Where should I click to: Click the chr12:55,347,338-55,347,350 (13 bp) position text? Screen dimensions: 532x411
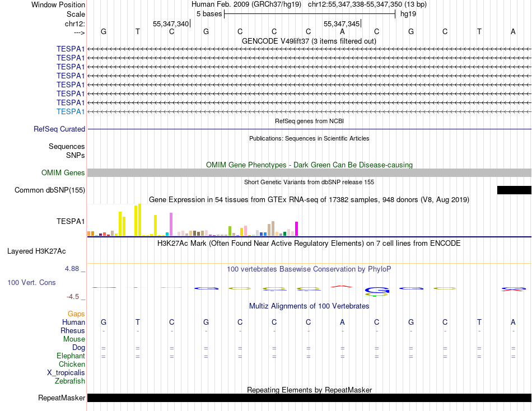(x=367, y=4)
